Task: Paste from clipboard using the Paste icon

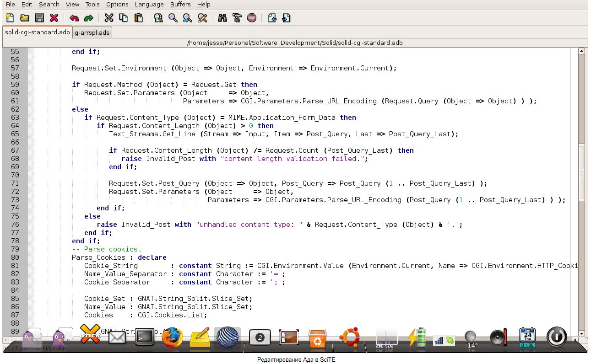Action: pos(138,18)
